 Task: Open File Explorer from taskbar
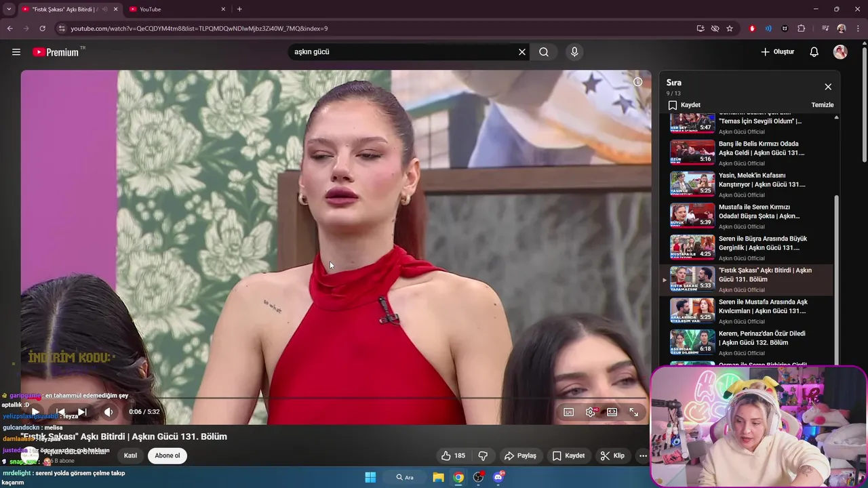(x=439, y=477)
